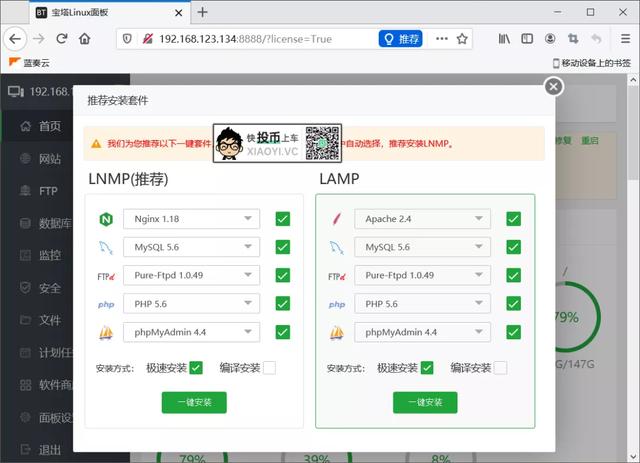Open the LNMP PHP 5.6 version dropdown
Viewport: 640px width, 463px height.
click(190, 304)
